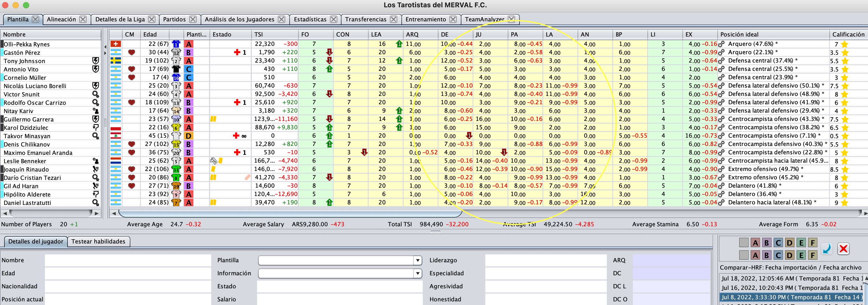Click the position gear icon beside Arquero (47.6%)
868x305 pixels.
(722, 44)
